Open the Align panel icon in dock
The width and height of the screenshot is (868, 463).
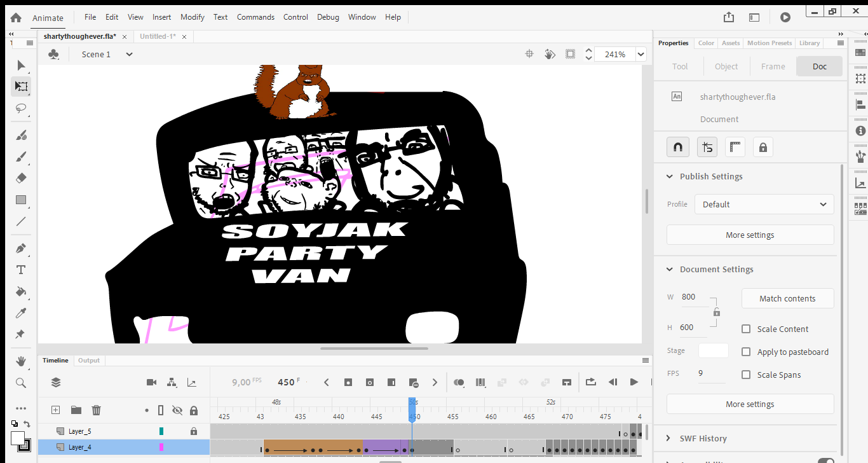pyautogui.click(x=860, y=106)
